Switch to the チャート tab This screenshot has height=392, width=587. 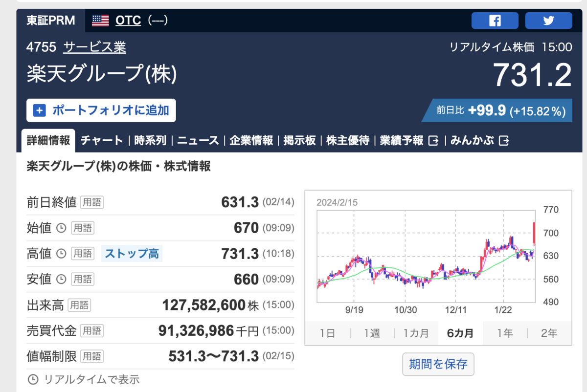(102, 141)
